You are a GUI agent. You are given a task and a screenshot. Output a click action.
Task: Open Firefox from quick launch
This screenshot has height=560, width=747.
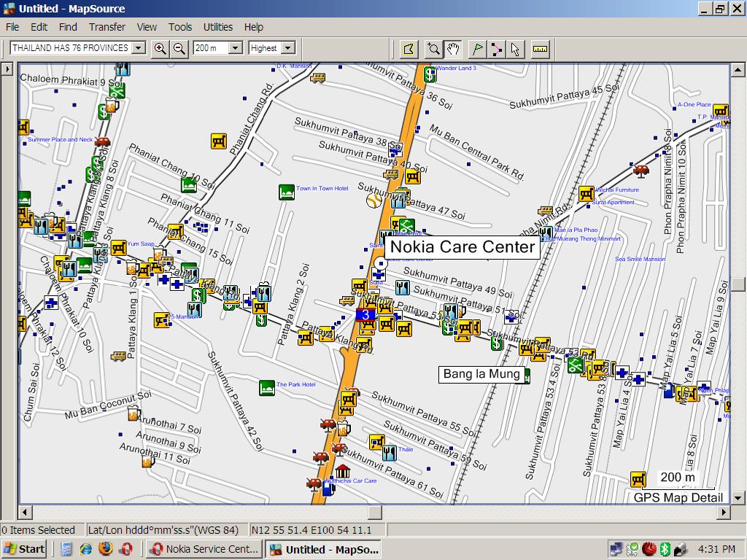(x=106, y=548)
